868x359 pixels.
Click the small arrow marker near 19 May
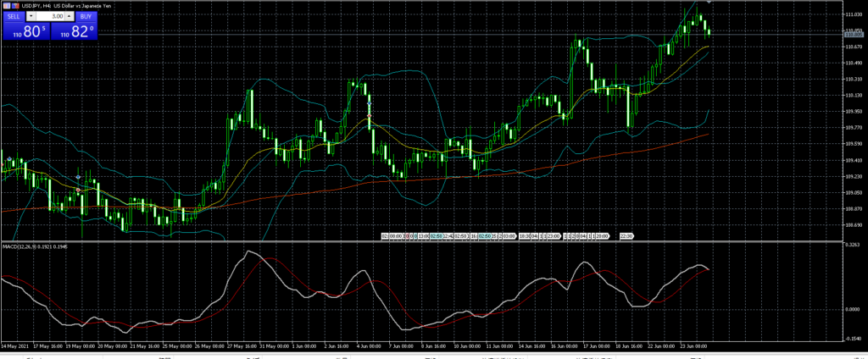pyautogui.click(x=78, y=176)
